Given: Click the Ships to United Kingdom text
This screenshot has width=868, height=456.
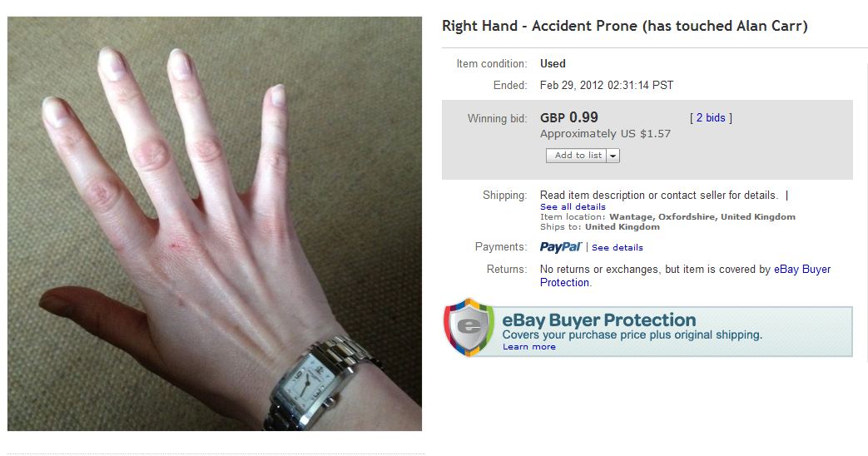Looking at the screenshot, I should pyautogui.click(x=600, y=227).
